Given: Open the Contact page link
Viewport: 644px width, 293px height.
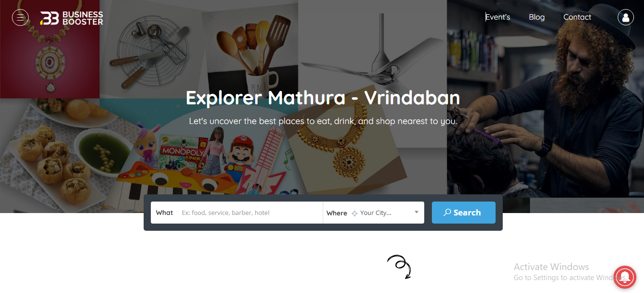Looking at the screenshot, I should pos(577,17).
